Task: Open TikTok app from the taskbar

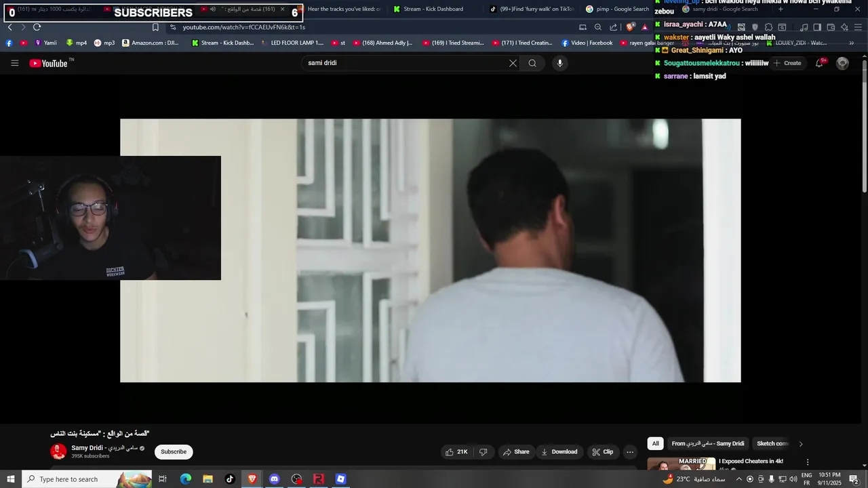Action: tap(230, 479)
